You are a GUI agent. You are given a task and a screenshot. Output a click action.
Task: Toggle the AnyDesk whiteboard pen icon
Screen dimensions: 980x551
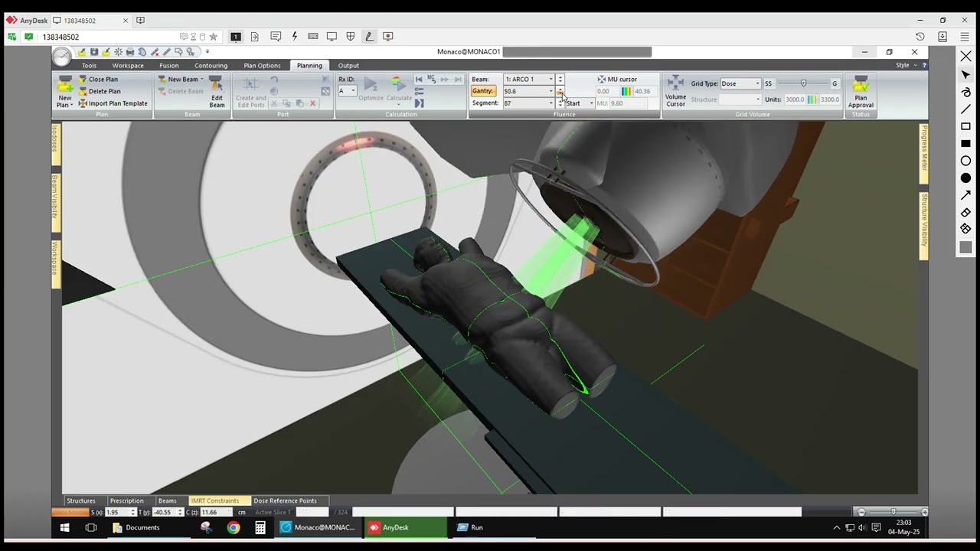tap(369, 36)
